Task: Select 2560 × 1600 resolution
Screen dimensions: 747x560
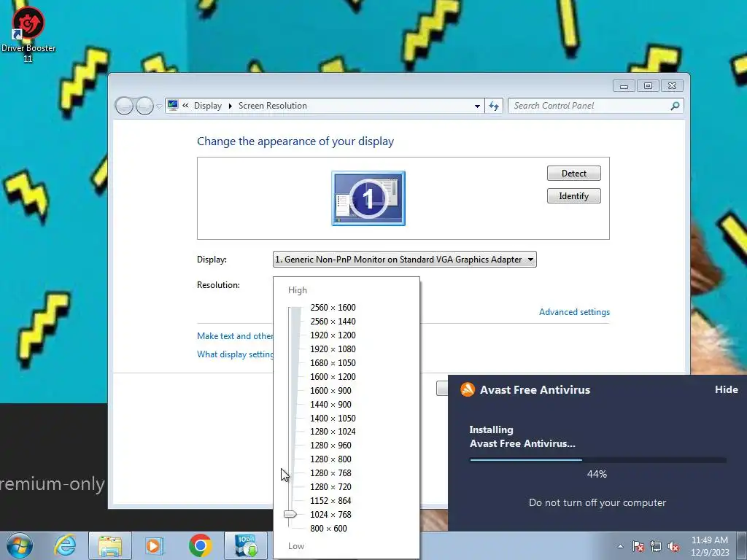Action: pyautogui.click(x=333, y=308)
